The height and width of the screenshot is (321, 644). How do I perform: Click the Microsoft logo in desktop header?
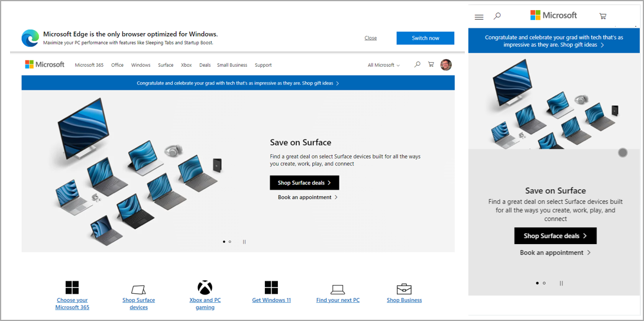click(45, 64)
